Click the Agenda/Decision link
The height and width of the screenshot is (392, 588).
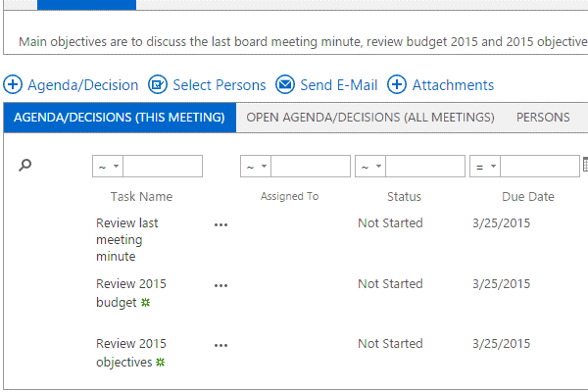pos(83,85)
